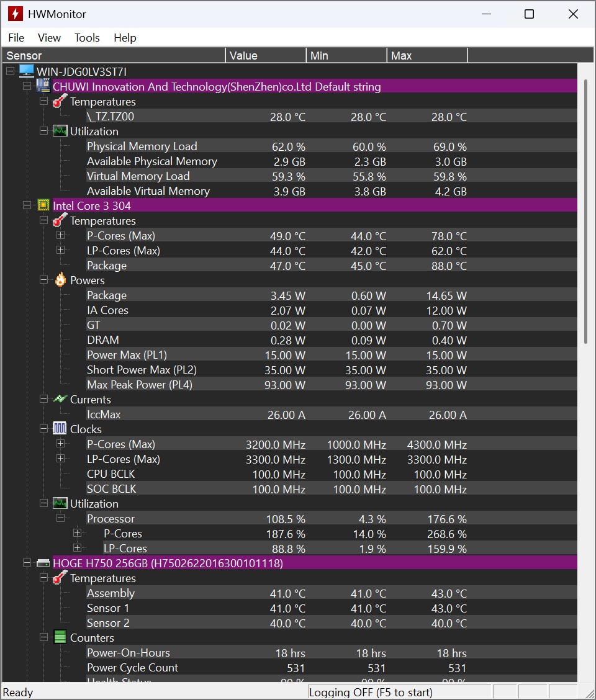
Task: Click the thermometer icon under CHUWI mainboard
Action: 60,101
